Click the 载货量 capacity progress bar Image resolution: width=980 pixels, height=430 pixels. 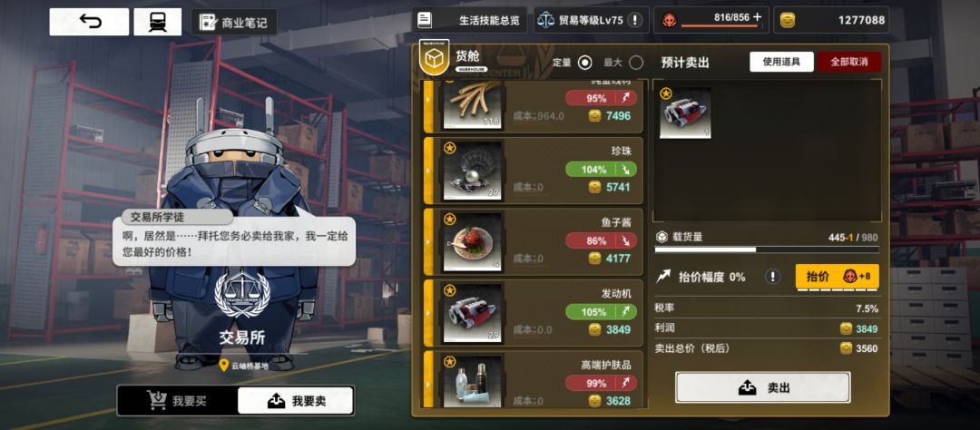(766, 250)
